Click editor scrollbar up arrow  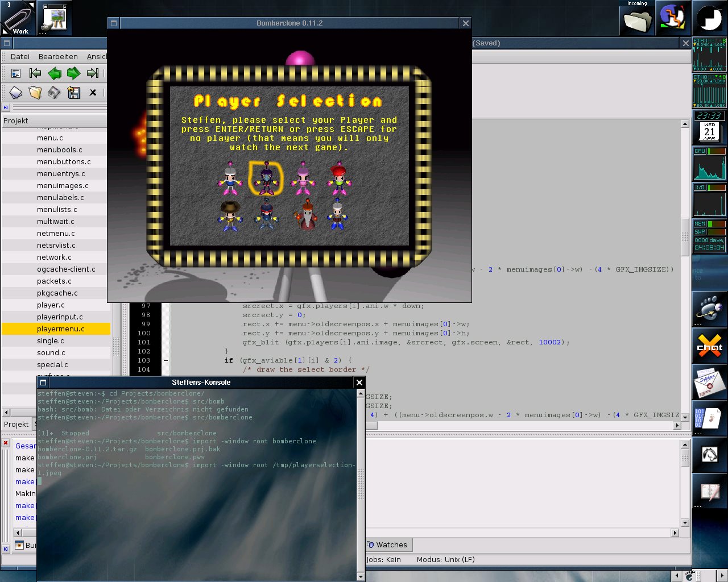pyautogui.click(x=685, y=124)
